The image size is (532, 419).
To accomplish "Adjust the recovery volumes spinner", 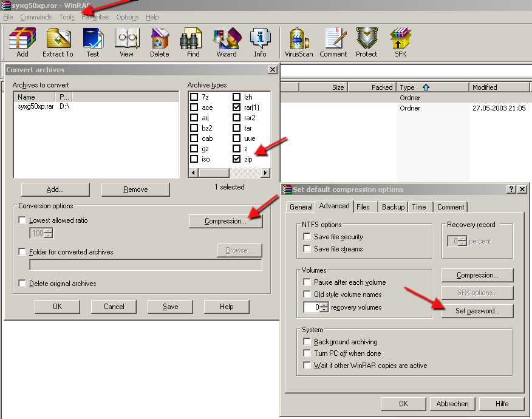I will pos(324,307).
